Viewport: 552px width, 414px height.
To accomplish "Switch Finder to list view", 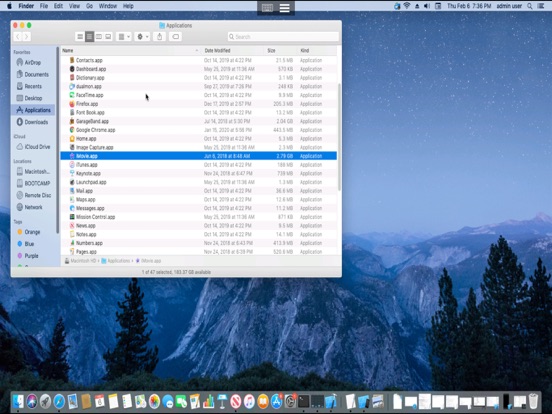I will coord(89,37).
